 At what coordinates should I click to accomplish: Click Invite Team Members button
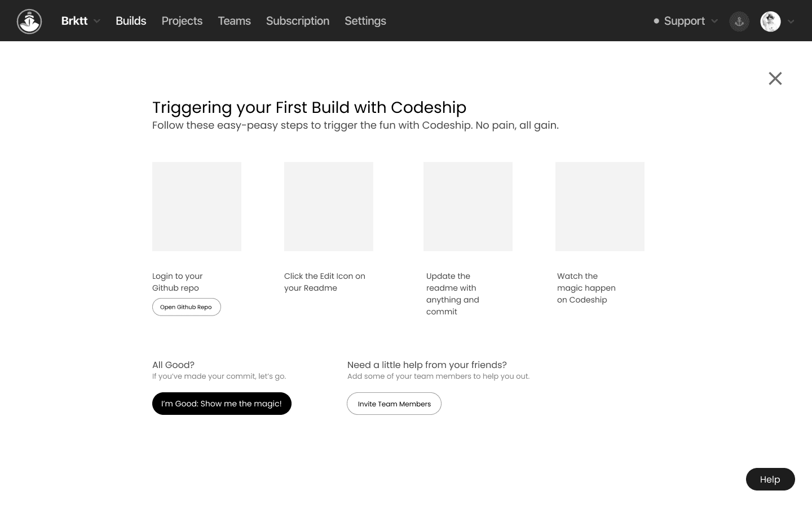(x=394, y=404)
